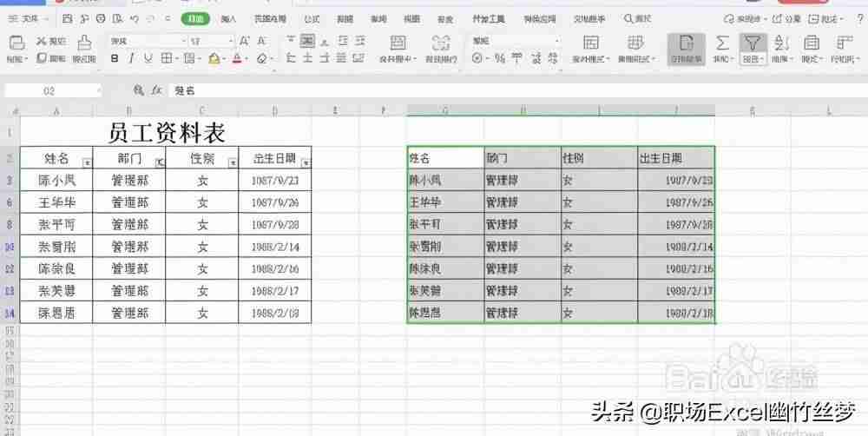Click the Table Style icon
868x436 pixels.
coord(635,43)
